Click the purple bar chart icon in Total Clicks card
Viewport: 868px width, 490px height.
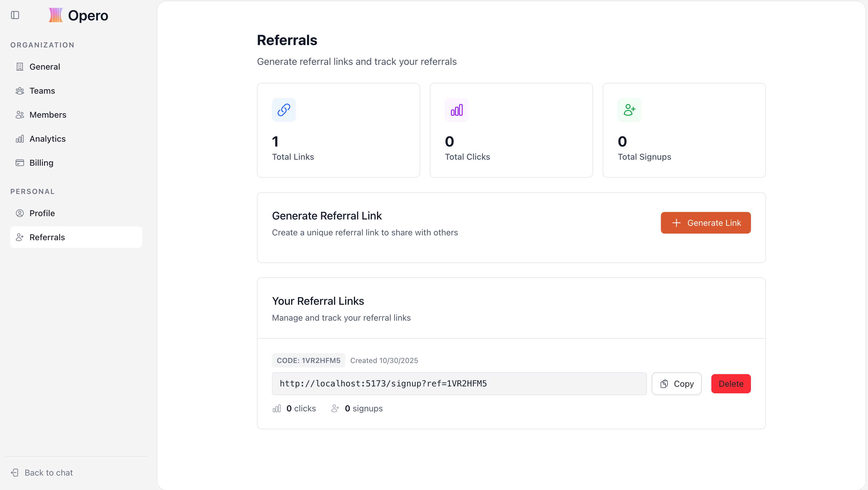tap(457, 110)
